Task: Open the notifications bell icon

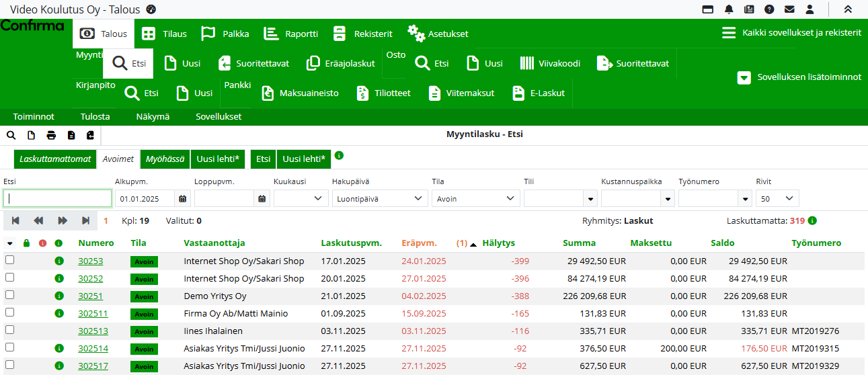Action: (729, 9)
